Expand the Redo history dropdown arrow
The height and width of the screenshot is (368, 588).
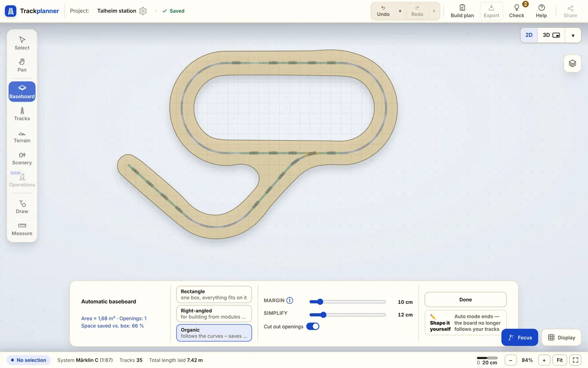tap(434, 11)
